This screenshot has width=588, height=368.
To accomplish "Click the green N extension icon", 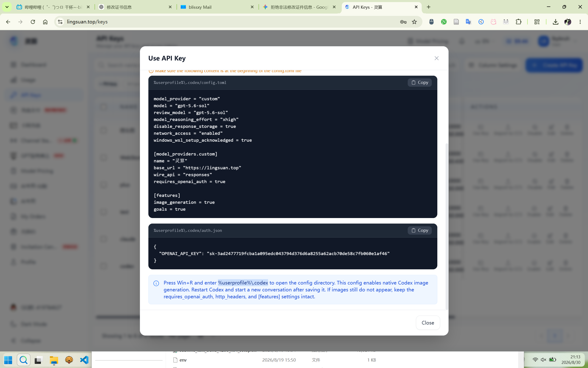I will (444, 22).
